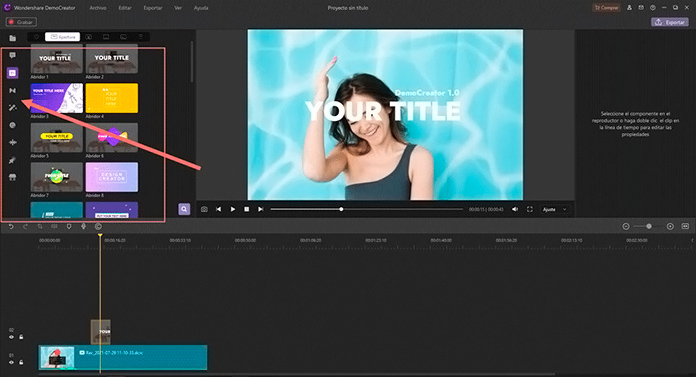This screenshot has height=377, width=696.
Task: Hide track 01 with the eye icon
Action: coord(12,362)
